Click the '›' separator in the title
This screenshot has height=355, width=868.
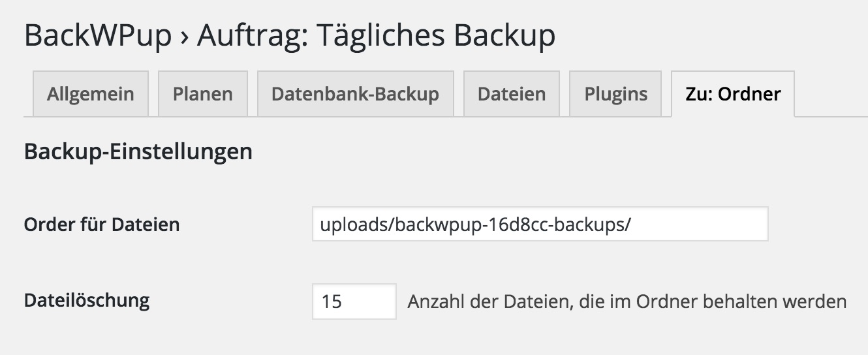coord(184,37)
